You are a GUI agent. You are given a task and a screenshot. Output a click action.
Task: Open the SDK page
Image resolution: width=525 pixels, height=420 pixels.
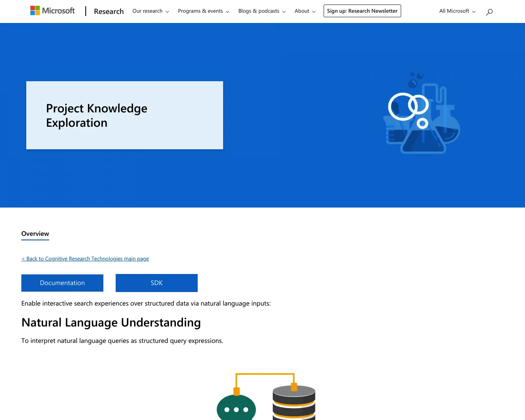(x=156, y=283)
